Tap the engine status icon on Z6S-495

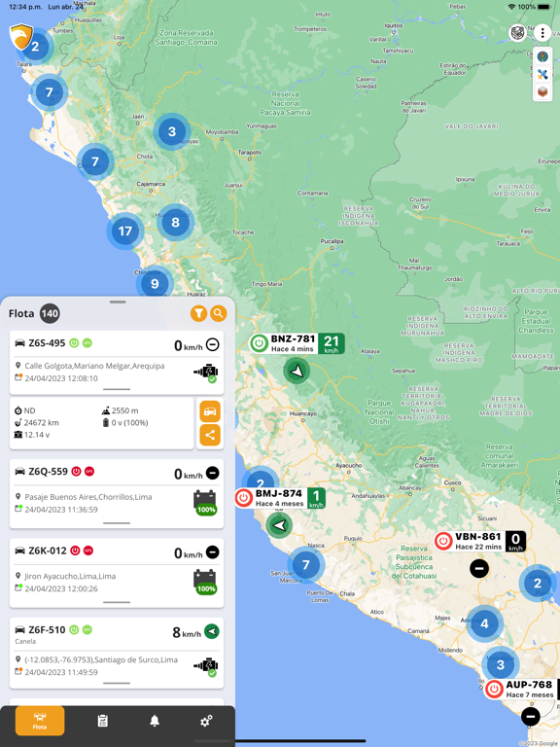pyautogui.click(x=206, y=373)
